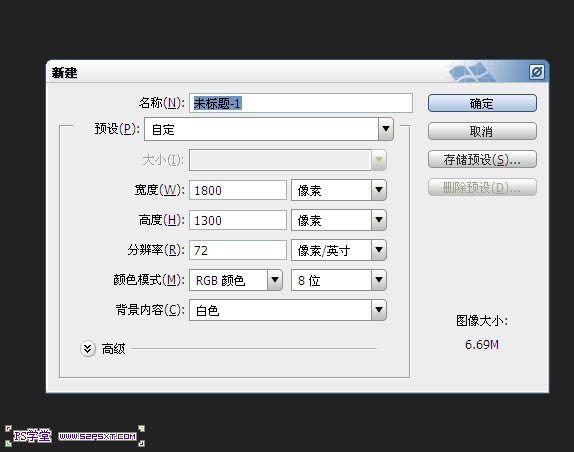Click the 宽度 width field showing 1800
The image size is (574, 452).
[x=238, y=190]
